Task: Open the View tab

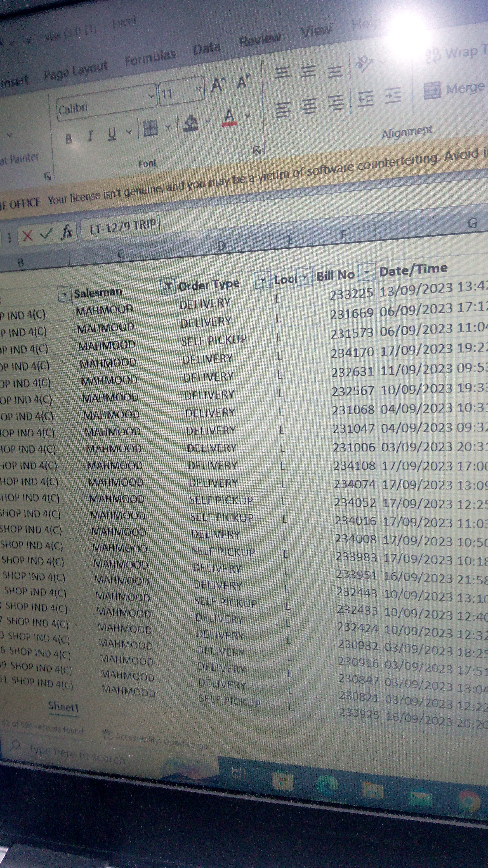Action: pos(316,31)
